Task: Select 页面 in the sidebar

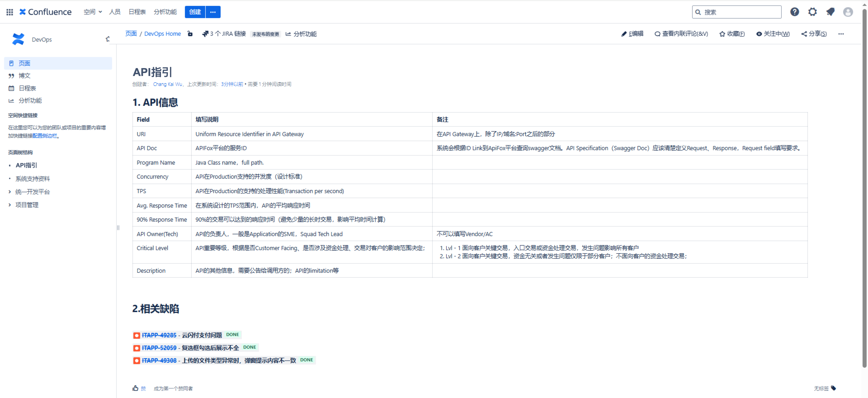Action: point(58,63)
